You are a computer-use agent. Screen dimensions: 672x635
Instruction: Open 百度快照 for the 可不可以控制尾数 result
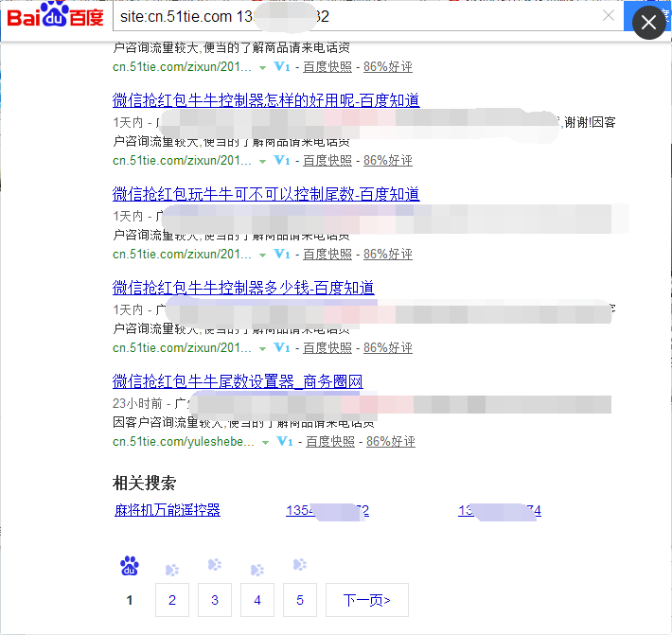coord(327,255)
